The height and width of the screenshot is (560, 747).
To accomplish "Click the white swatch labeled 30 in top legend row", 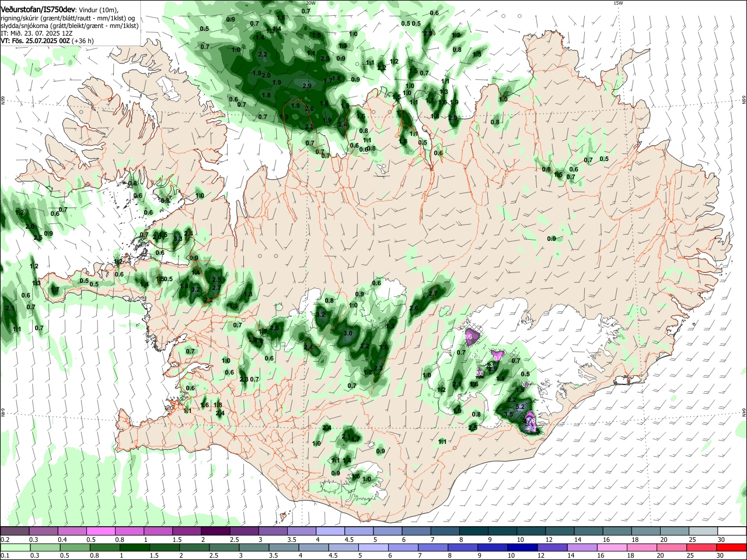I will click(x=731, y=531).
